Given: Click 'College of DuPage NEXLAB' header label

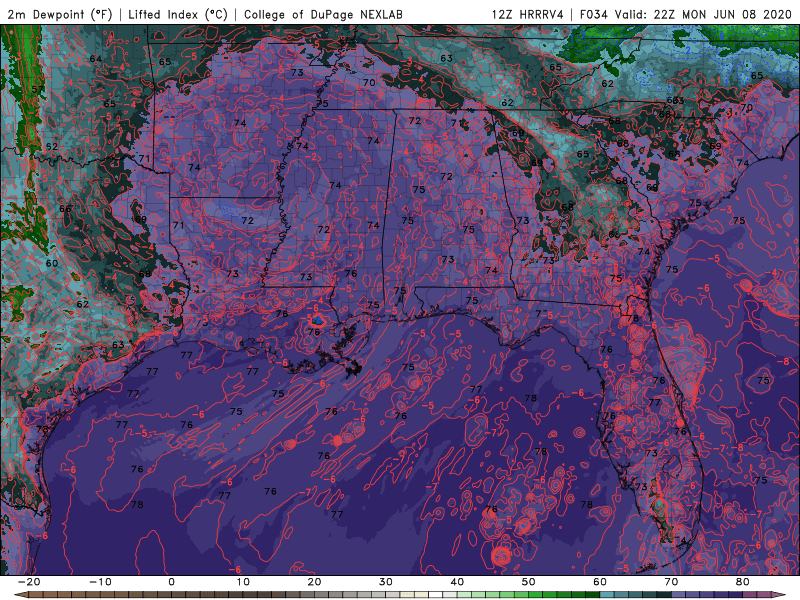Looking at the screenshot, I should 323,14.
